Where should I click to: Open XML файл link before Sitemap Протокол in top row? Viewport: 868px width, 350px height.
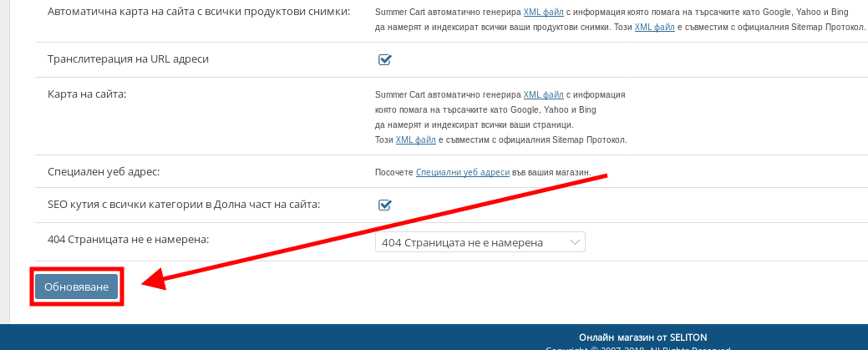tap(654, 28)
